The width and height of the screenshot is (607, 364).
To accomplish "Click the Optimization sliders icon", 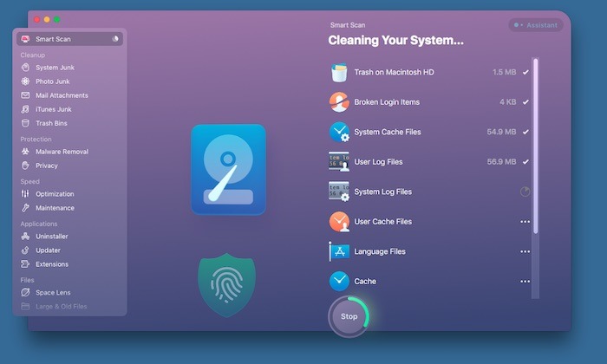I will click(25, 194).
